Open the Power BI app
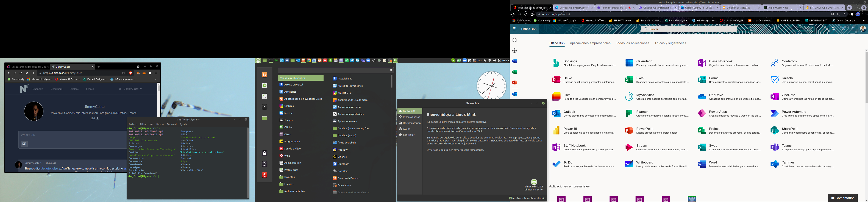 click(584, 130)
